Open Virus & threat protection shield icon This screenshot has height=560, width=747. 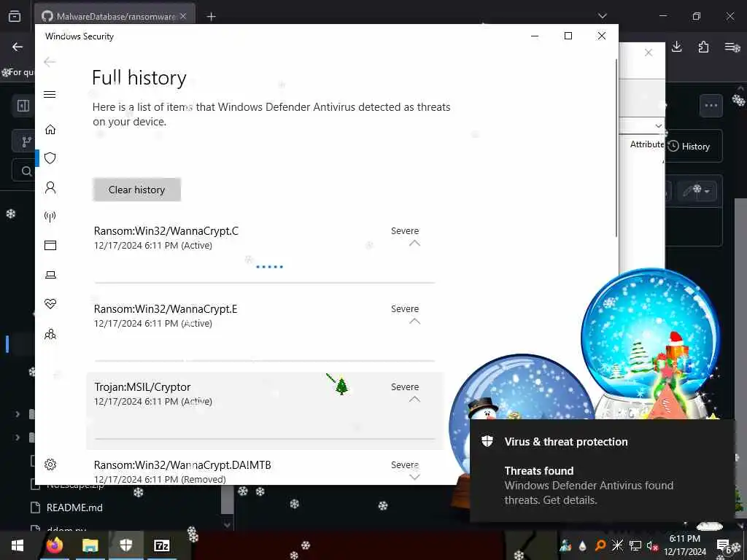pyautogui.click(x=50, y=158)
